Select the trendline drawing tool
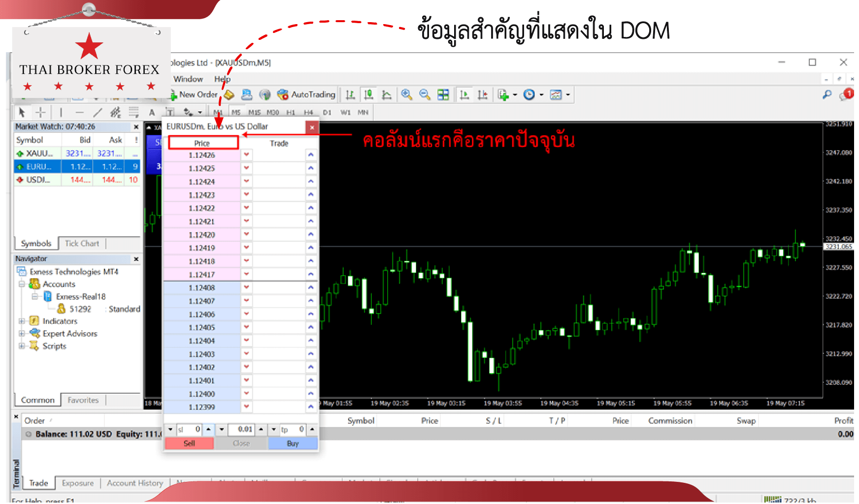Viewport: 859px width, 504px height. coord(98,112)
